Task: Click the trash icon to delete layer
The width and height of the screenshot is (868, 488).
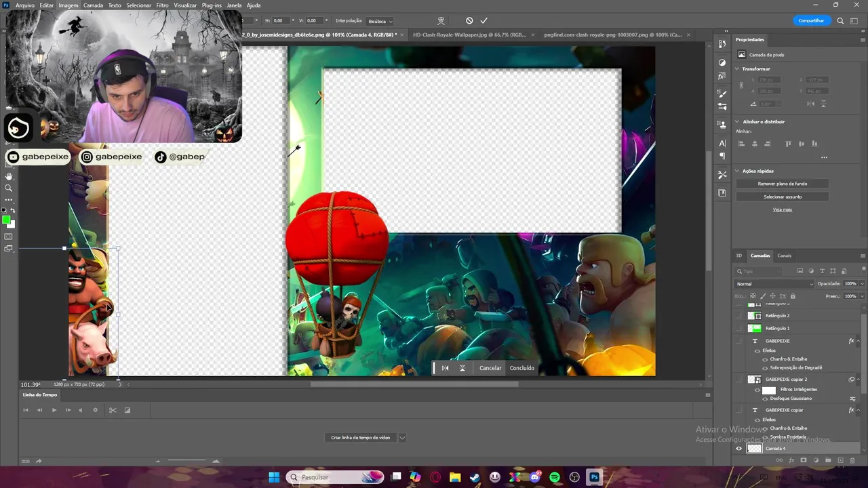Action: click(853, 460)
